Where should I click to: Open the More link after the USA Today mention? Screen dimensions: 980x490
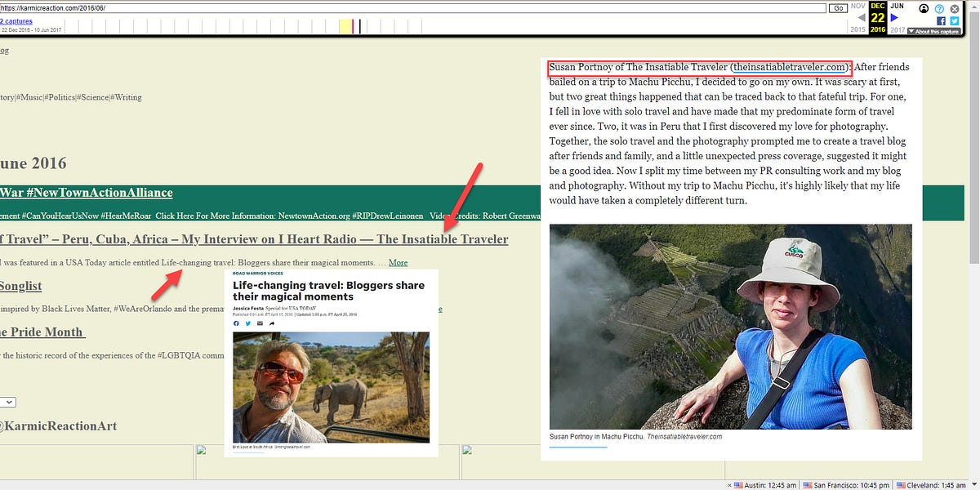(398, 262)
